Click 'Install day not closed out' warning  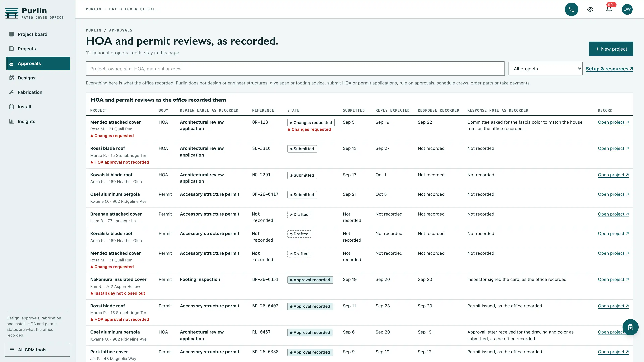tap(118, 293)
